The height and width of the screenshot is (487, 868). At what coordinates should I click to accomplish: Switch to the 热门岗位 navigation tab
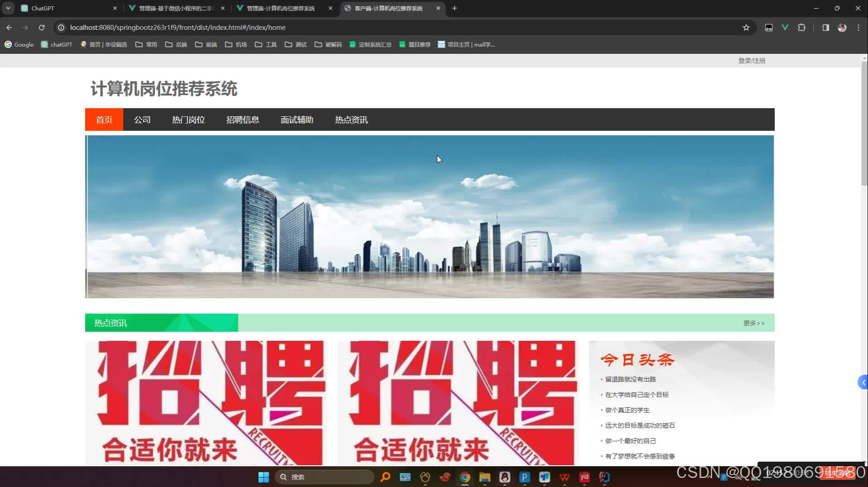188,119
